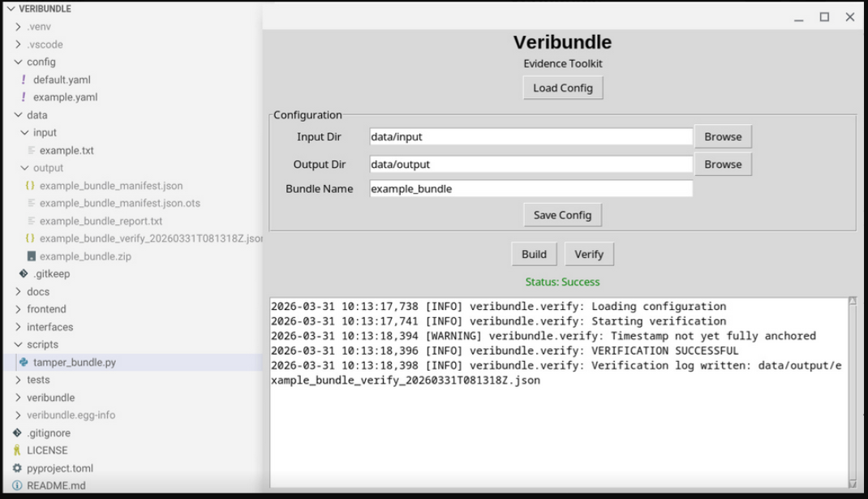Collapse the VERIBUNDLE root folder

click(x=11, y=9)
